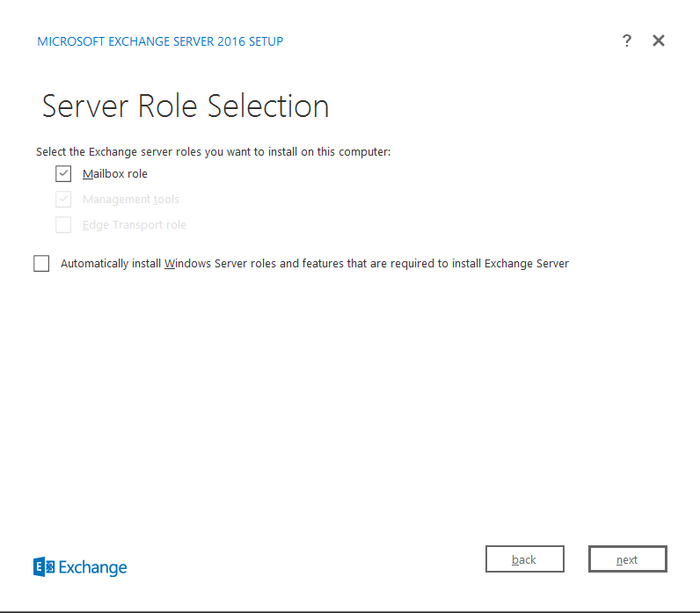This screenshot has width=700, height=613.
Task: Click the "Server Role Selection" heading
Action: pyautogui.click(x=186, y=106)
